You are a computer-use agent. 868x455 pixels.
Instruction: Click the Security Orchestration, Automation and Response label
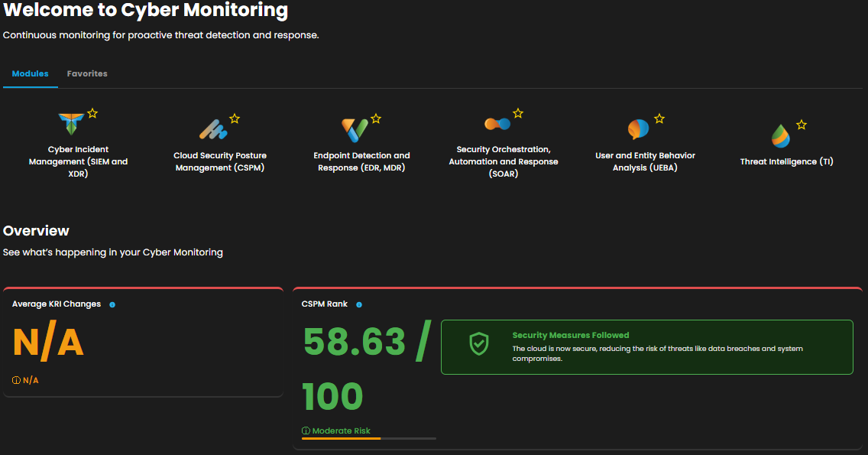point(504,161)
